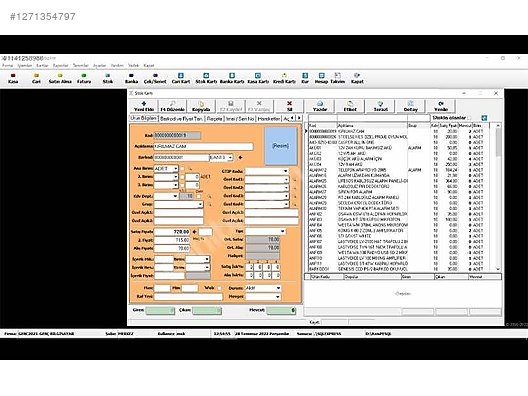Open the Banka toolbar item
Image resolution: width=528 pixels, height=396 pixels.
click(131, 78)
